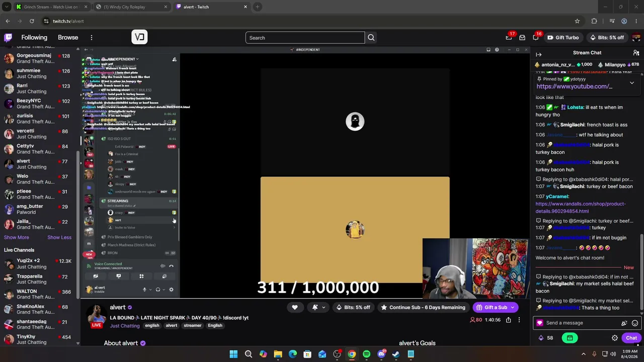Click the chat scrollbar

click(641, 271)
